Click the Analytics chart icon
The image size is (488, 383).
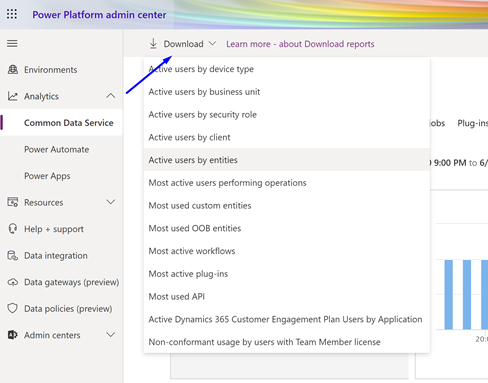pyautogui.click(x=13, y=96)
